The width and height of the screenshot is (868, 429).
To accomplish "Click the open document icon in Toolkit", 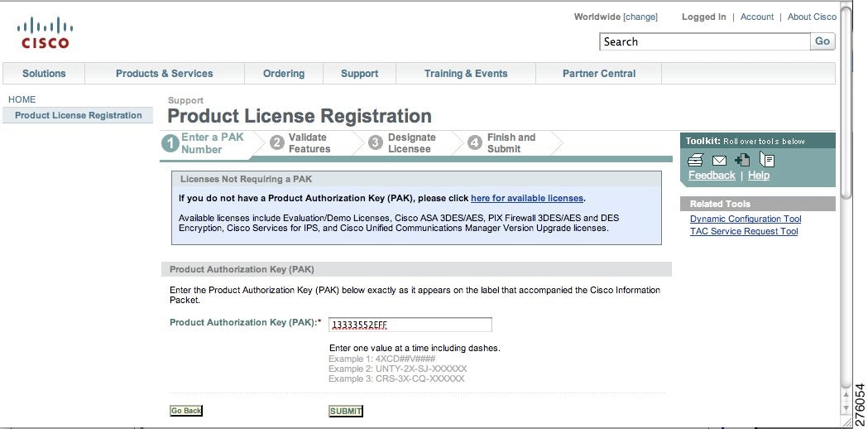I will pos(767,159).
